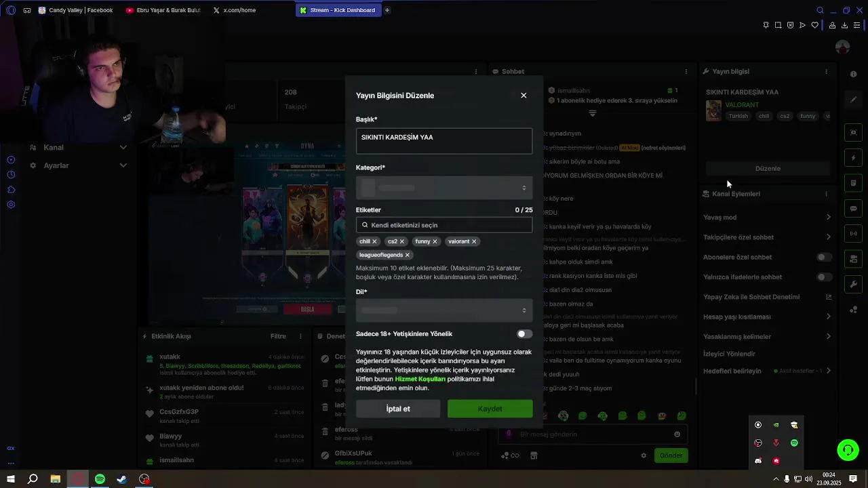Image resolution: width=868 pixels, height=488 pixels.
Task: Open Spotify from the Windows taskbar
Action: tap(100, 479)
